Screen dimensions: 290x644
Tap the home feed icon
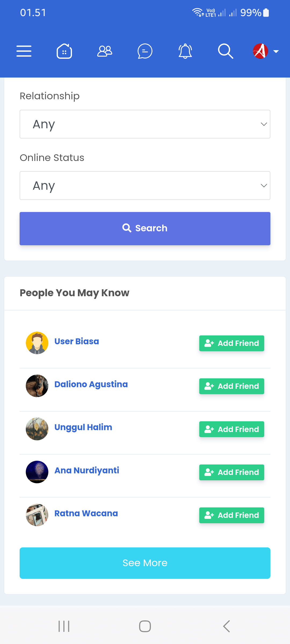point(64,51)
